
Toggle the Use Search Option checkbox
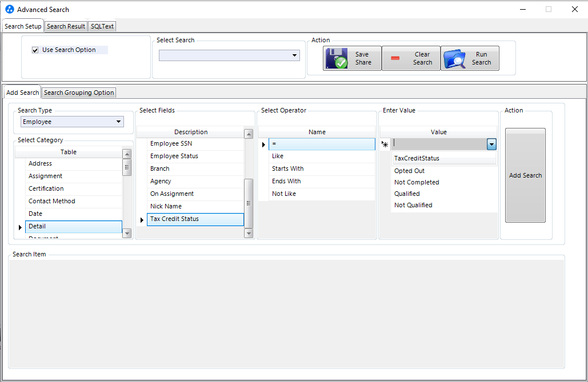pos(35,50)
